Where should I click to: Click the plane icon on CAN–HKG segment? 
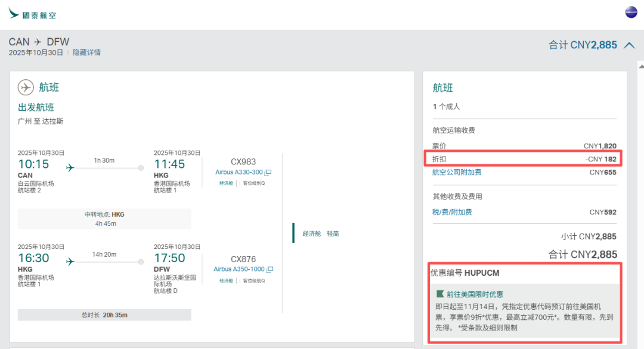[70, 168]
